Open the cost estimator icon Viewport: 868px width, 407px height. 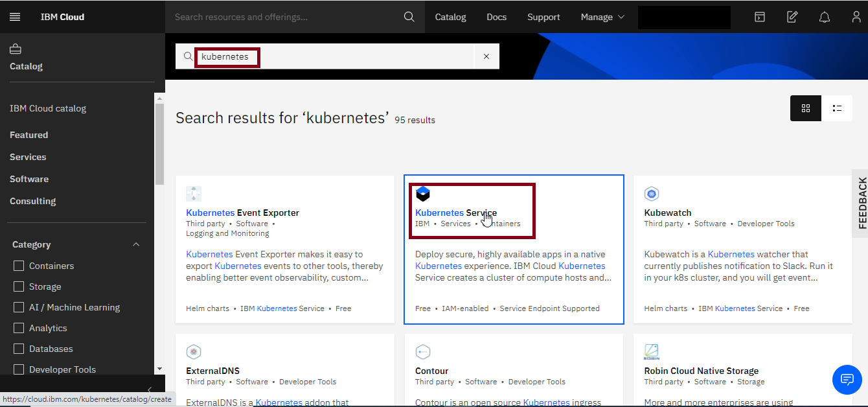pos(792,17)
